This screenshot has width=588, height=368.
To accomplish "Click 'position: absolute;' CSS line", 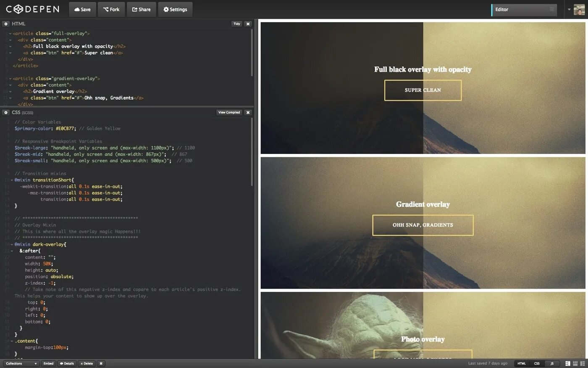I will pyautogui.click(x=49, y=277).
